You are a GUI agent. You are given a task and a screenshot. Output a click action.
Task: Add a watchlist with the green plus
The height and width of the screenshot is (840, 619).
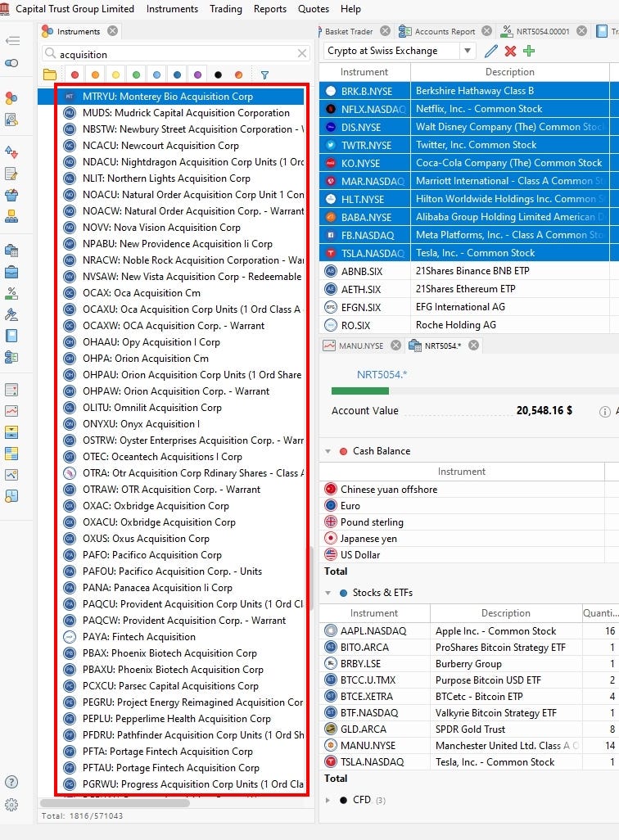[x=529, y=51]
